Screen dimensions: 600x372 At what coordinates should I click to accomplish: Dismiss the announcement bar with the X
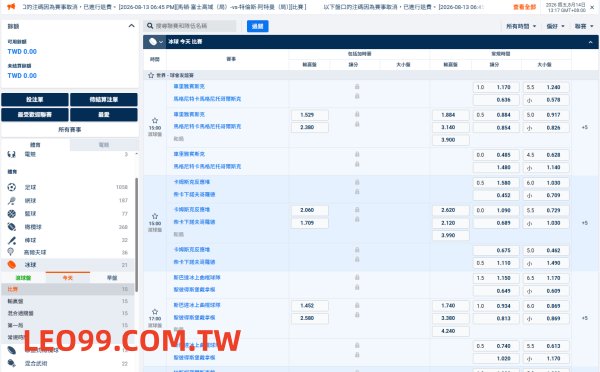tap(592, 7)
